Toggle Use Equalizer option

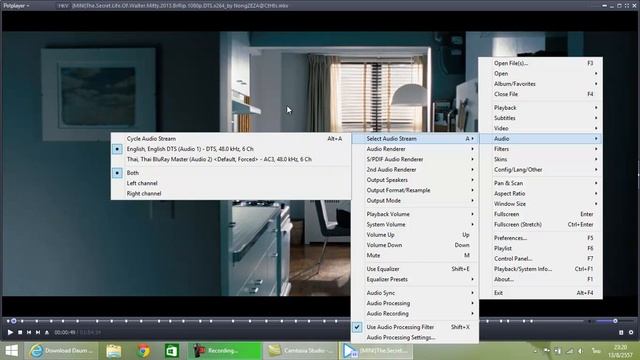[x=415, y=269]
